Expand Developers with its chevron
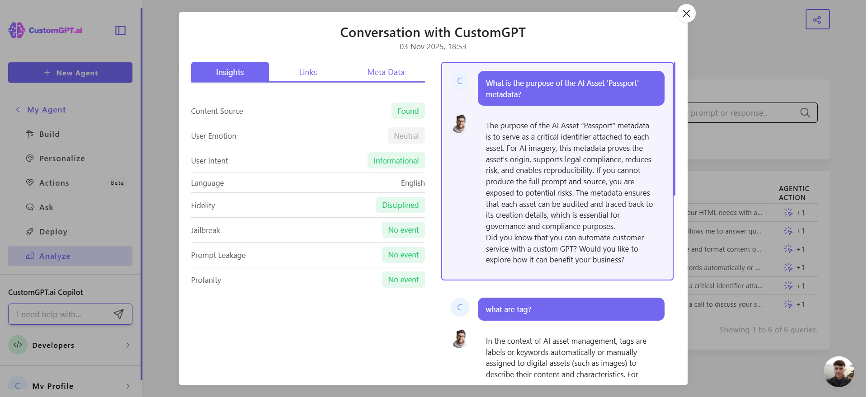The height and width of the screenshot is (397, 868). tap(128, 345)
